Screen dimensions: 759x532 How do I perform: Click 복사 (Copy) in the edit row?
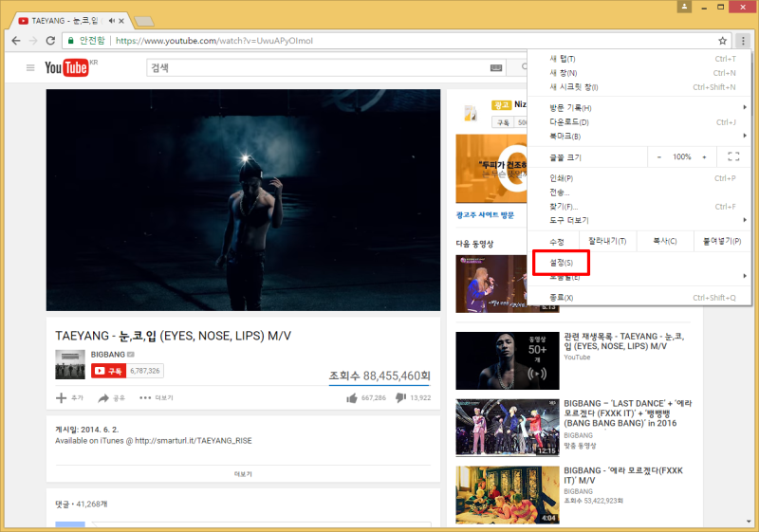(665, 241)
